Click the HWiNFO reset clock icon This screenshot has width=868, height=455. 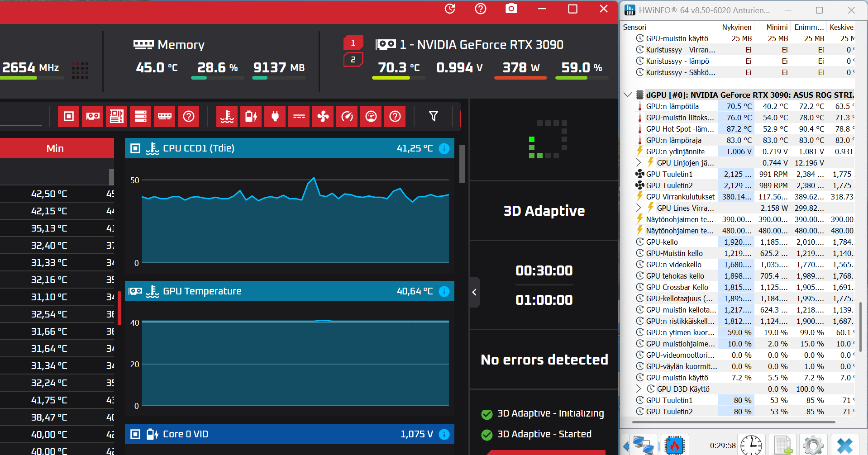coord(751,445)
